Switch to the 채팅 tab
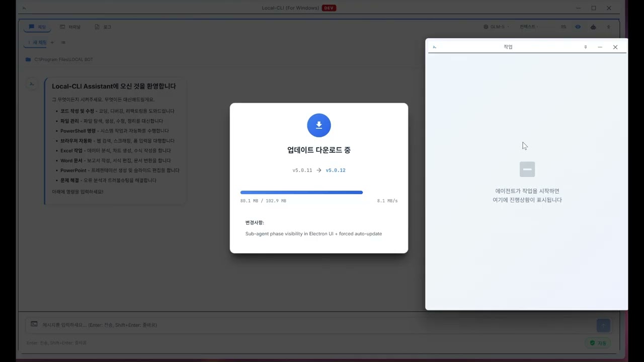 [37, 27]
